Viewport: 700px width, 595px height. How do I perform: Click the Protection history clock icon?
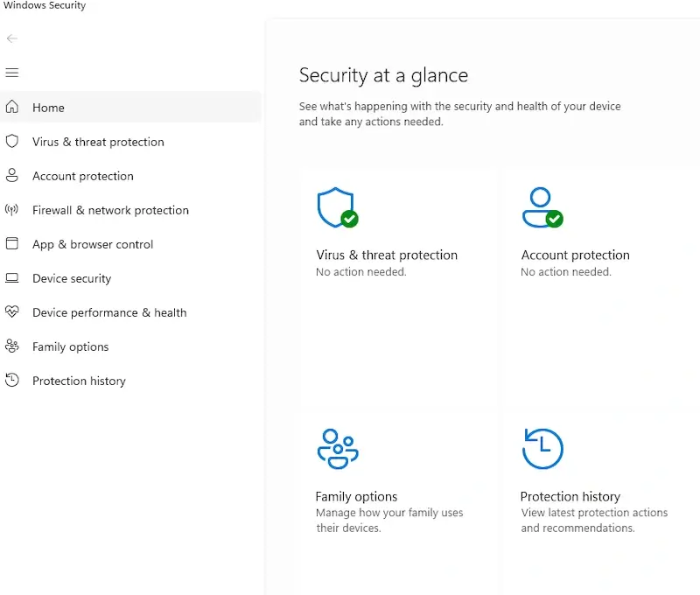[12, 381]
